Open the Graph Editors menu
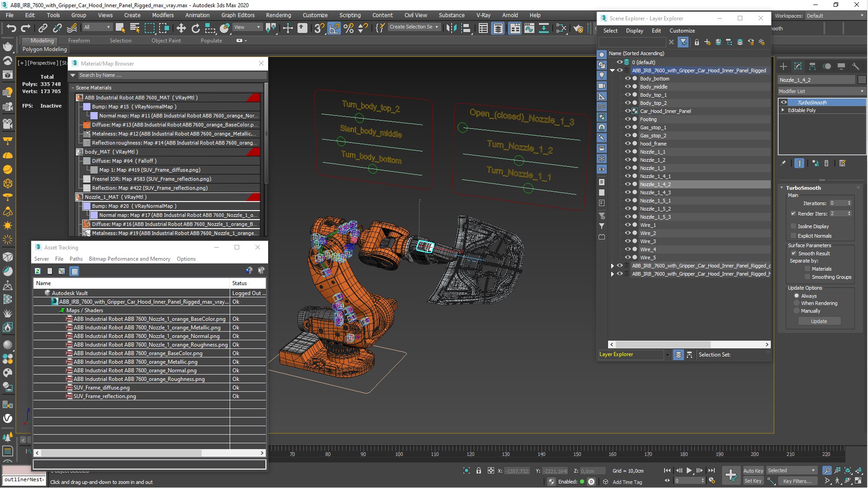Image resolution: width=868 pixels, height=488 pixels. click(238, 15)
